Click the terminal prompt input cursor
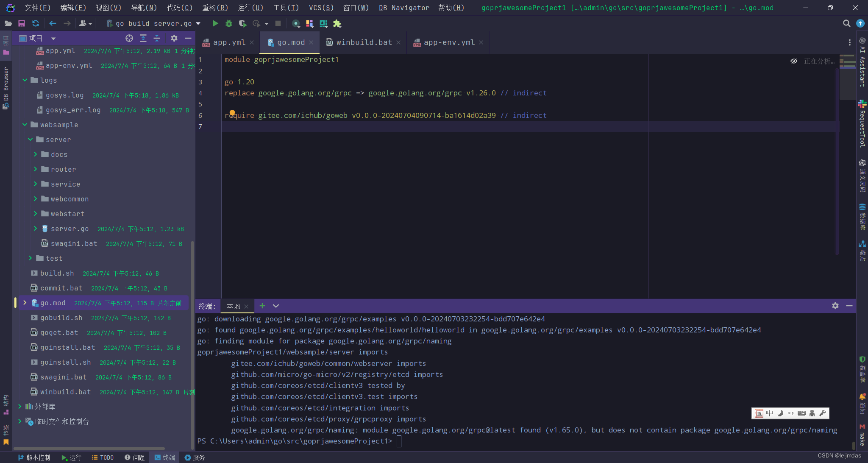 click(x=399, y=441)
